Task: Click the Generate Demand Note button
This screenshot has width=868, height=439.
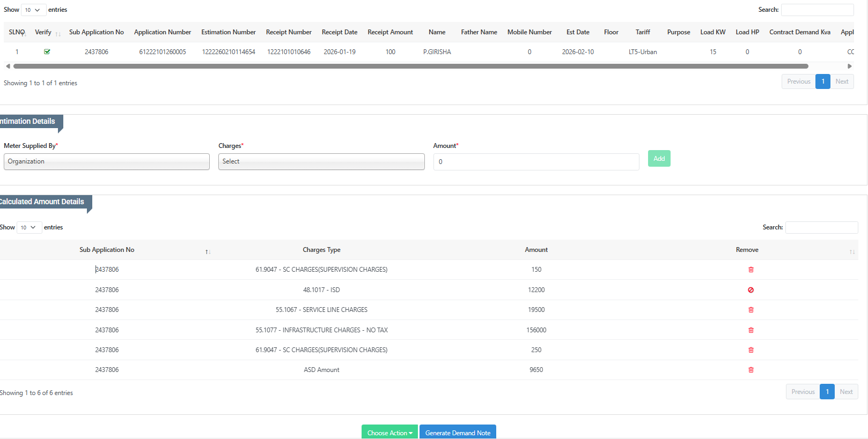Action: click(x=457, y=433)
